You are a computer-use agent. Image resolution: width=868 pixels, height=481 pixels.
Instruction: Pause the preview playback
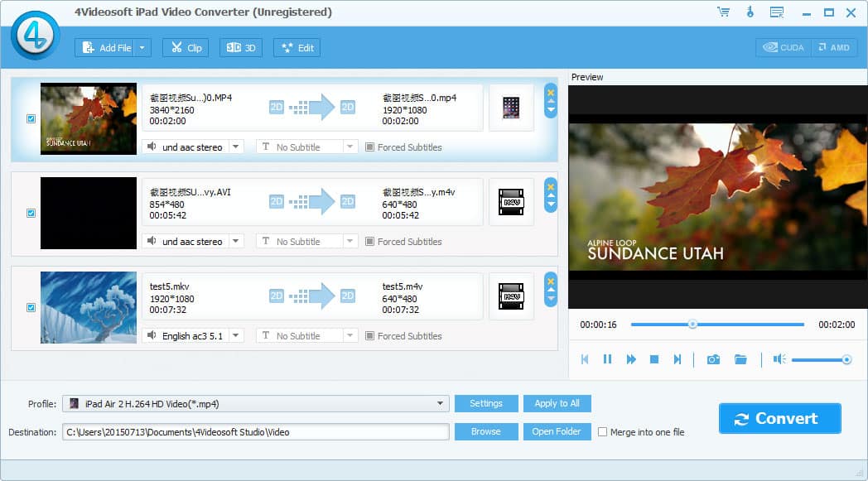(x=607, y=359)
